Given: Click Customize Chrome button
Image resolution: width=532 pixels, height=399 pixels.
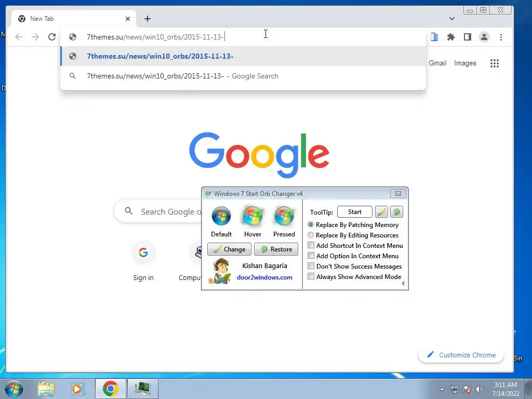Looking at the screenshot, I should (461, 355).
